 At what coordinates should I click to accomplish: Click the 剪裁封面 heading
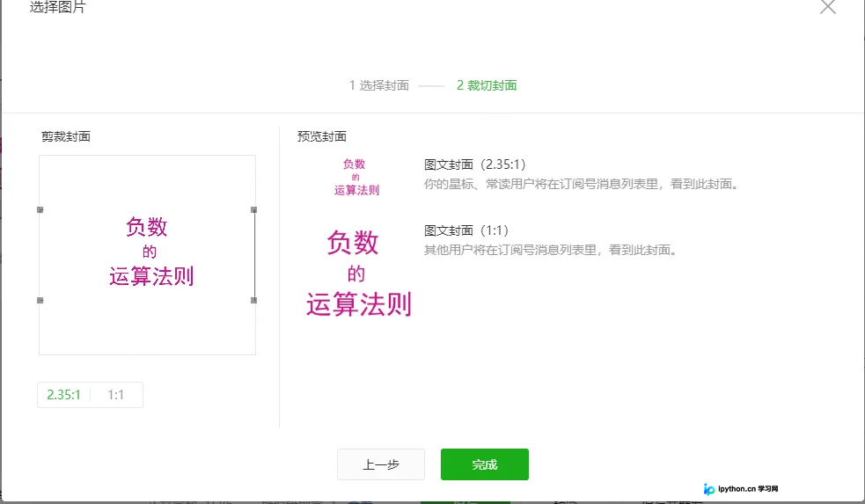pos(66,136)
